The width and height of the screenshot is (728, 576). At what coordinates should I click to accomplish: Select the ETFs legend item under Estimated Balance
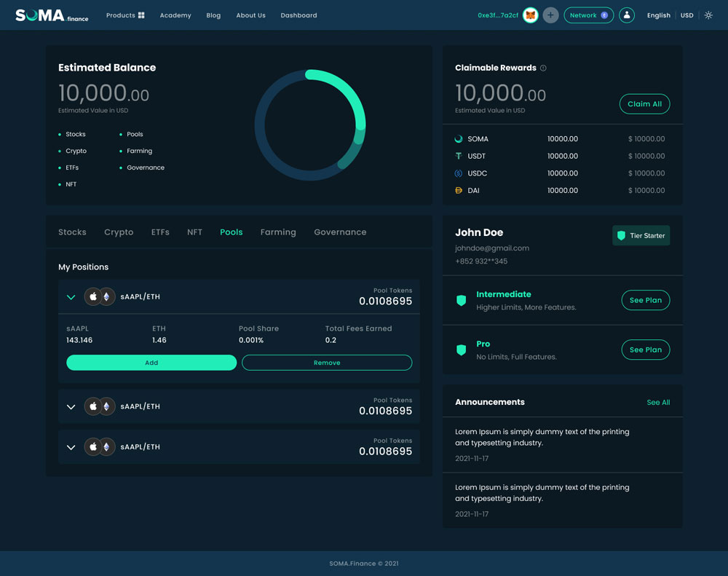pyautogui.click(x=68, y=167)
